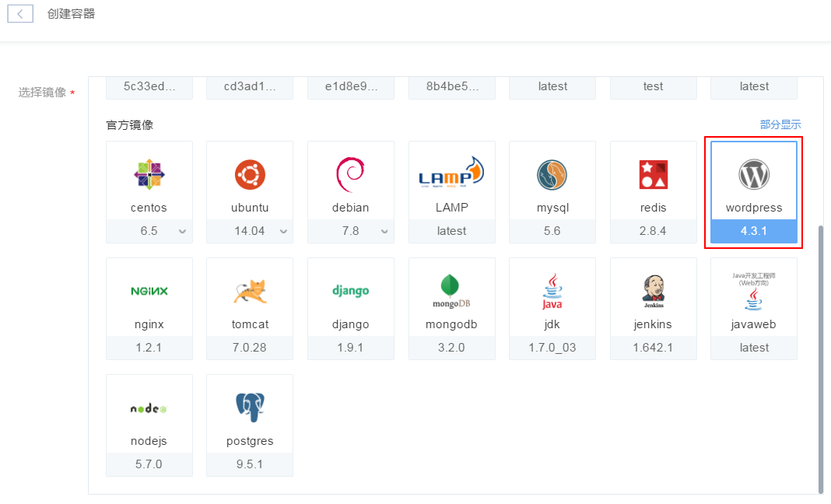Select wordpress 4.3.1 version tag

(x=753, y=231)
